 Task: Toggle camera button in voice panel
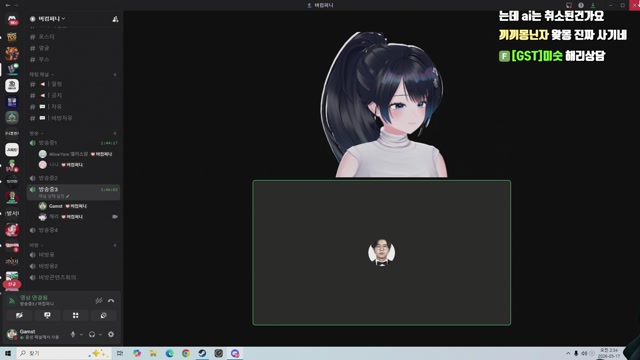tap(19, 316)
